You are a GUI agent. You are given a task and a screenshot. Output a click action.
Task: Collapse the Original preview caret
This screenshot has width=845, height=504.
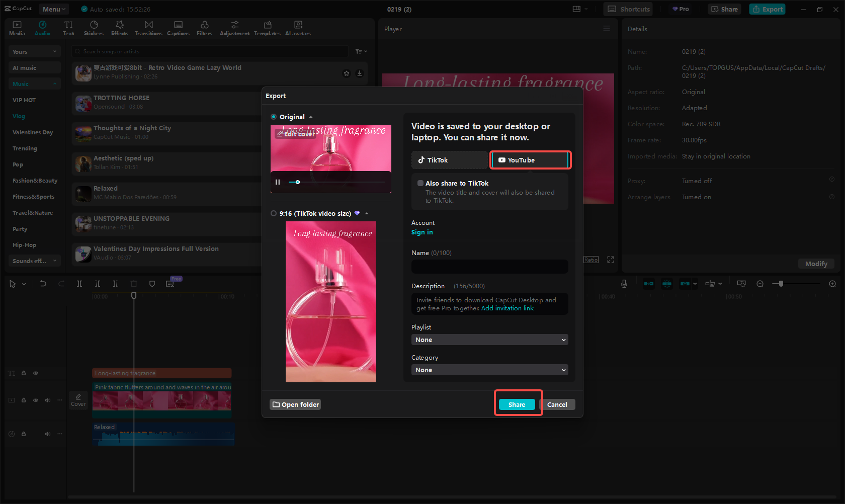pos(311,117)
